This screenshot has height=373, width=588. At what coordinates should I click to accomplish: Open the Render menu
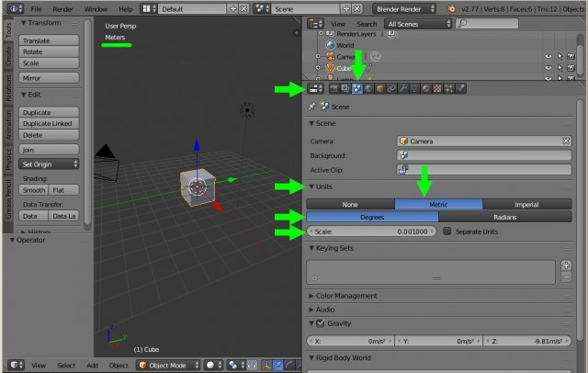click(62, 9)
